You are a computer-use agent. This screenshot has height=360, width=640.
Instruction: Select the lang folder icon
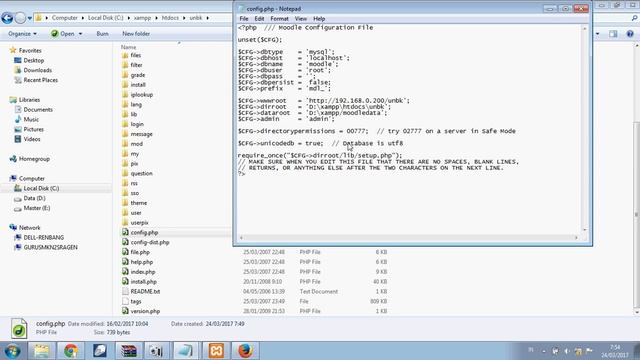125,104
